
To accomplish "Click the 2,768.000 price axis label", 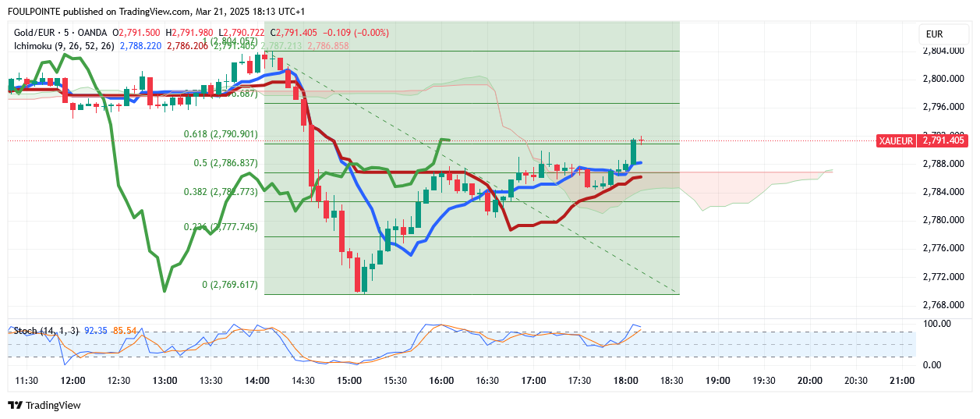I will 943,305.
